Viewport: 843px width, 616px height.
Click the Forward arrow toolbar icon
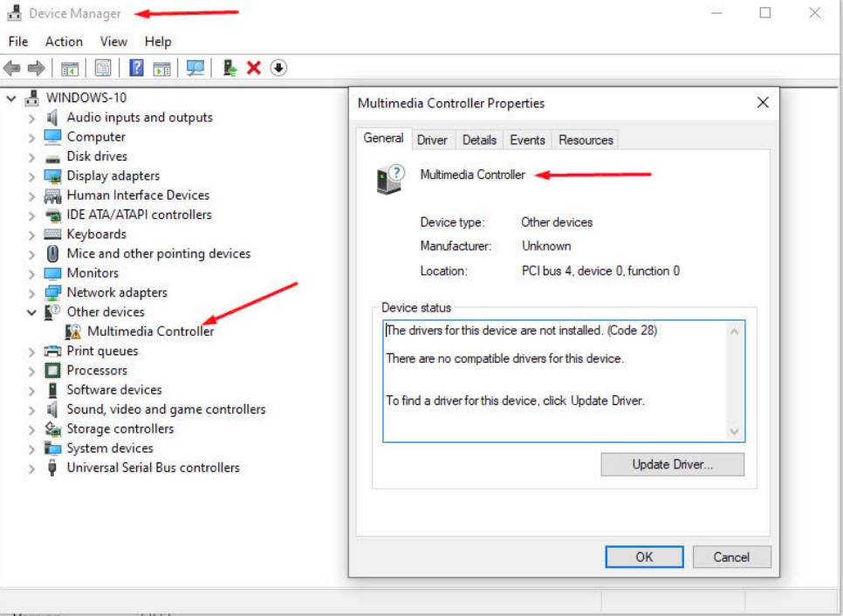[36, 68]
